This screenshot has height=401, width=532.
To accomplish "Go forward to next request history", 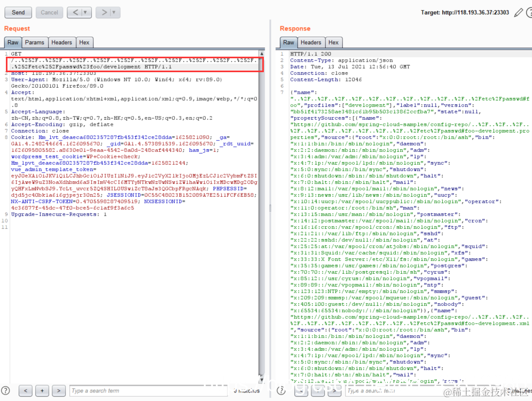I will click(104, 12).
